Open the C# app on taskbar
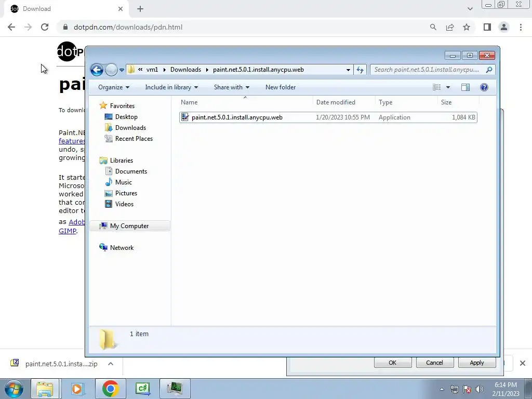This screenshot has width=532, height=399. [143, 389]
